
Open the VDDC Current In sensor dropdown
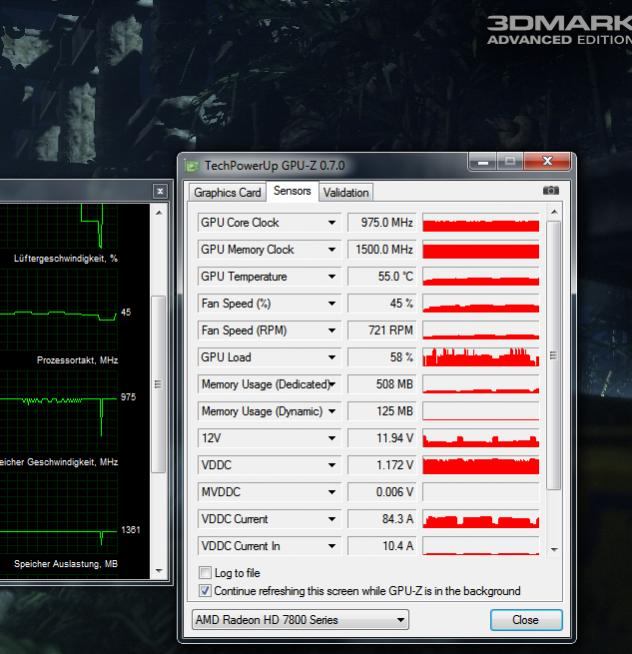pyautogui.click(x=332, y=546)
